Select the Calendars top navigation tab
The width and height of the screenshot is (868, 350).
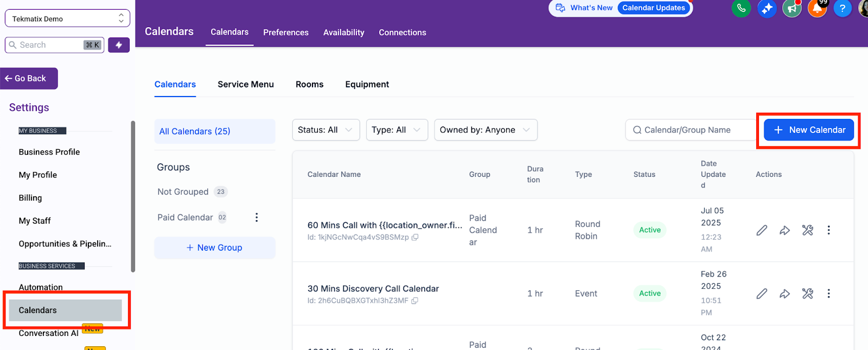[x=229, y=32]
